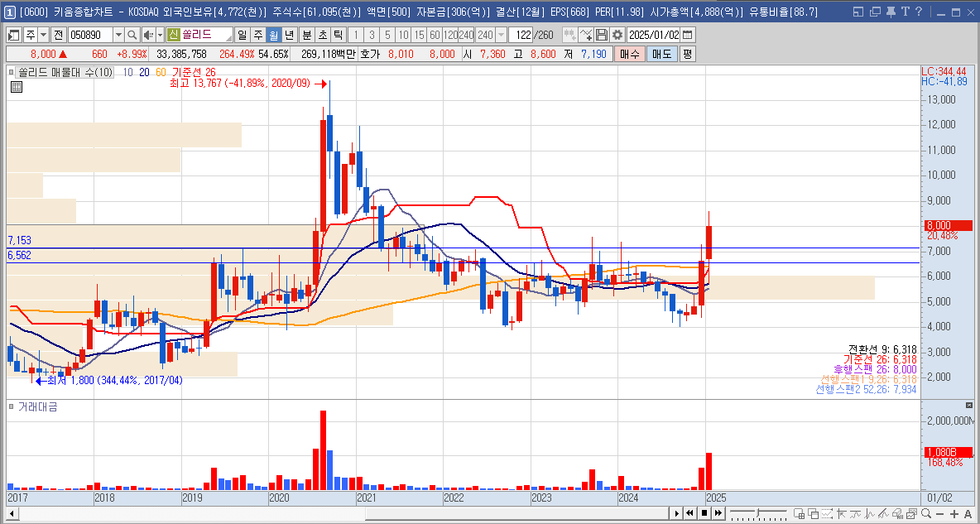Click the playback speed slider handle
The height and width of the screenshot is (524, 980).
click(x=757, y=513)
